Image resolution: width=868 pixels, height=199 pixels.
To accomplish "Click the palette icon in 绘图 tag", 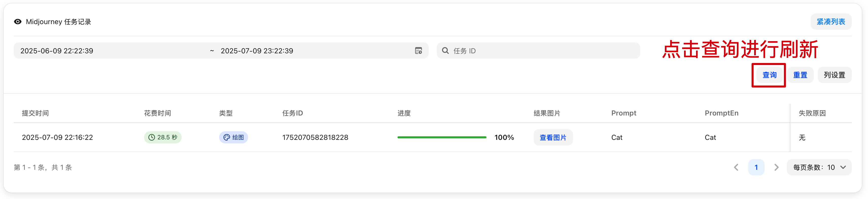I will [x=227, y=137].
